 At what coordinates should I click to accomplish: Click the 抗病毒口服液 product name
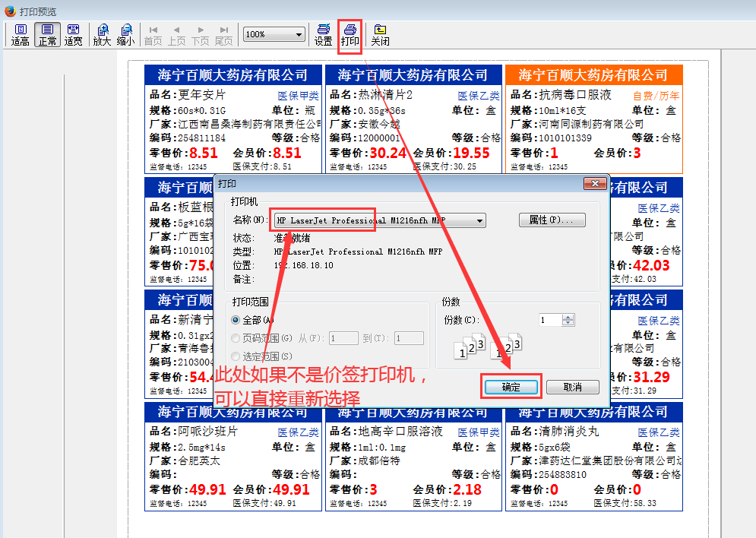[x=574, y=94]
